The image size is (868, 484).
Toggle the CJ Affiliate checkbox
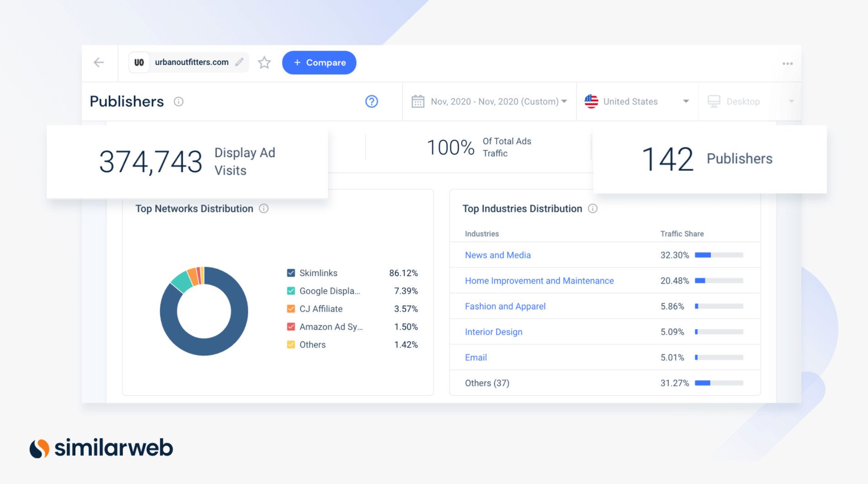click(291, 309)
